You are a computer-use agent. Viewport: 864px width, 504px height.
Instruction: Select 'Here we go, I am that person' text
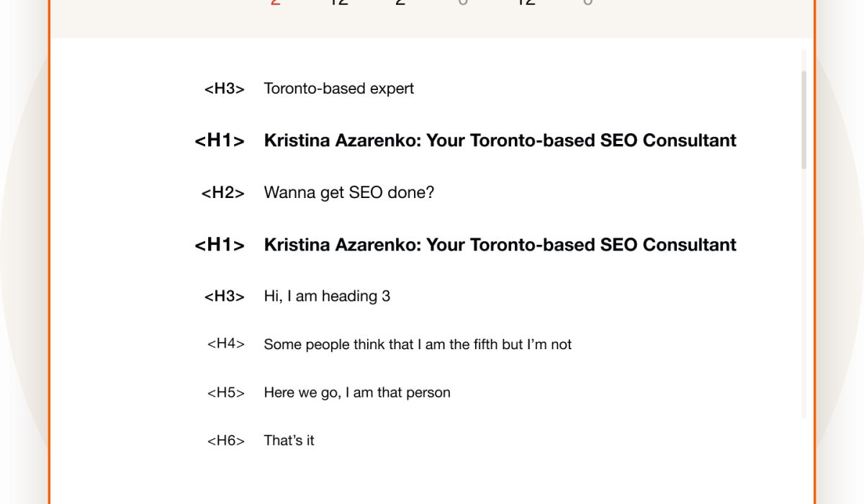click(x=357, y=392)
